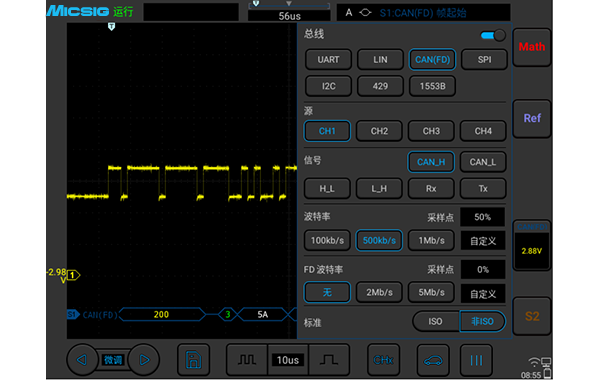Open the Ref tab
Screen dimensions: 600x380
532,118
